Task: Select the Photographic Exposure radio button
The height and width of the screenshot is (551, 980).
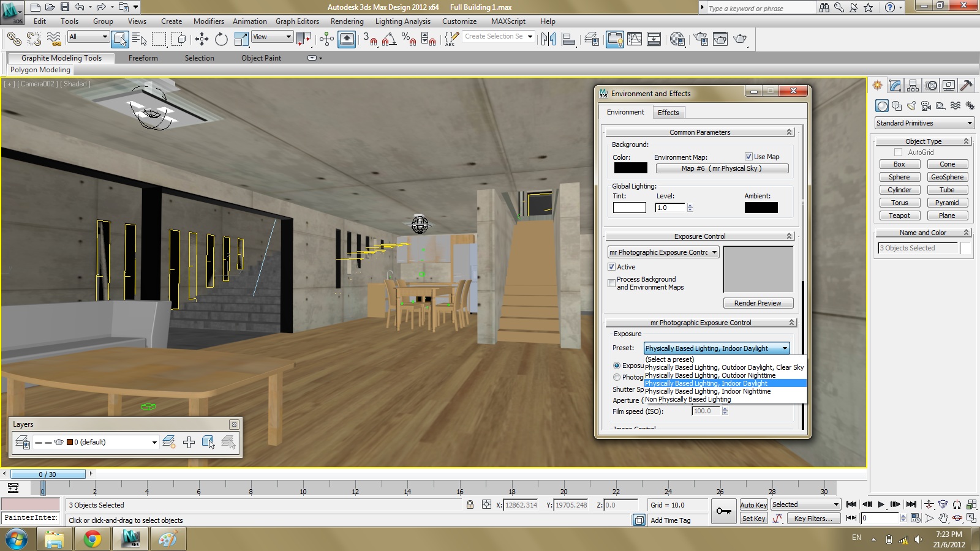Action: (x=617, y=377)
